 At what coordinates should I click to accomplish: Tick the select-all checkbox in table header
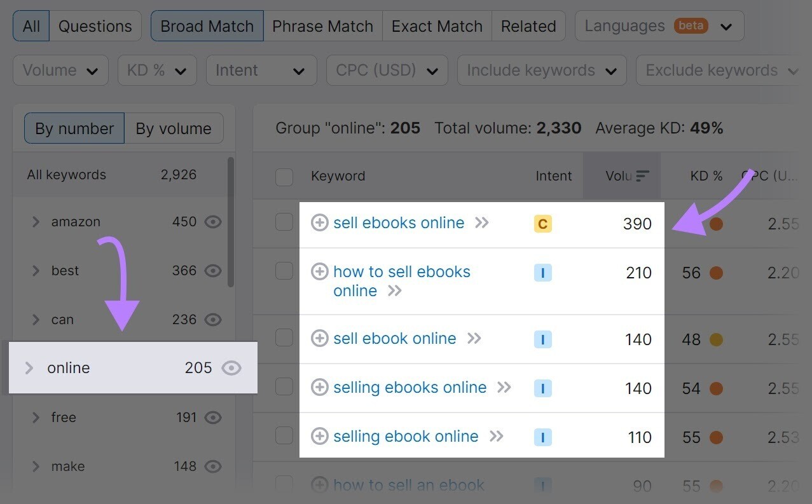click(x=284, y=177)
